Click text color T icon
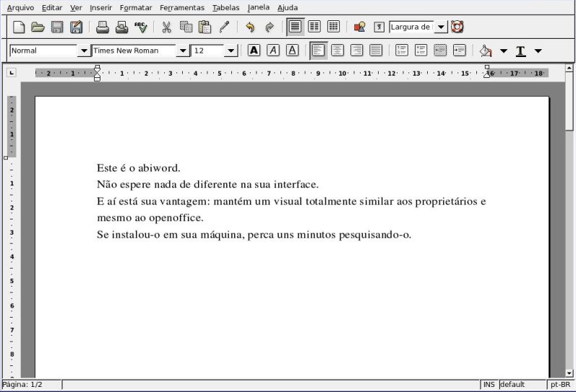The height and width of the screenshot is (392, 576). pyautogui.click(x=520, y=51)
